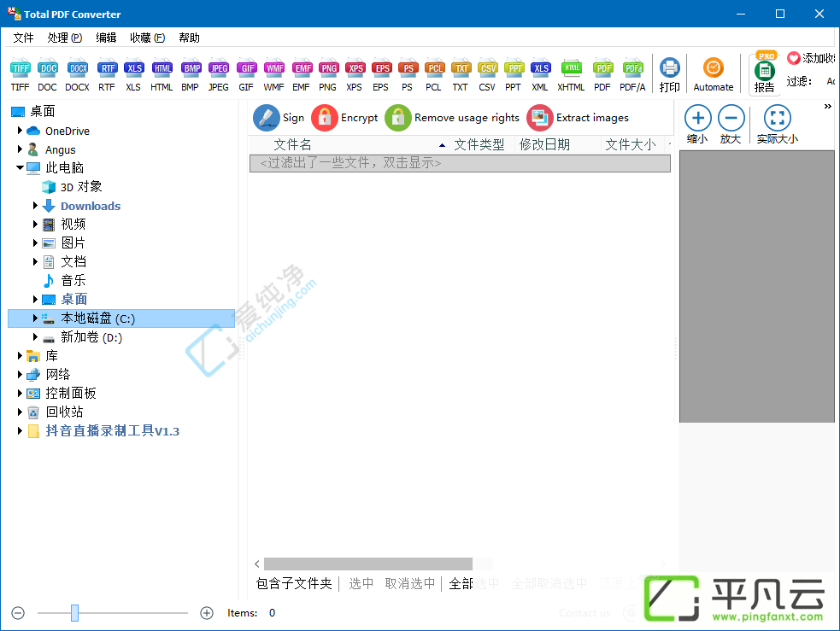Expand the Angus user folder node

point(20,149)
